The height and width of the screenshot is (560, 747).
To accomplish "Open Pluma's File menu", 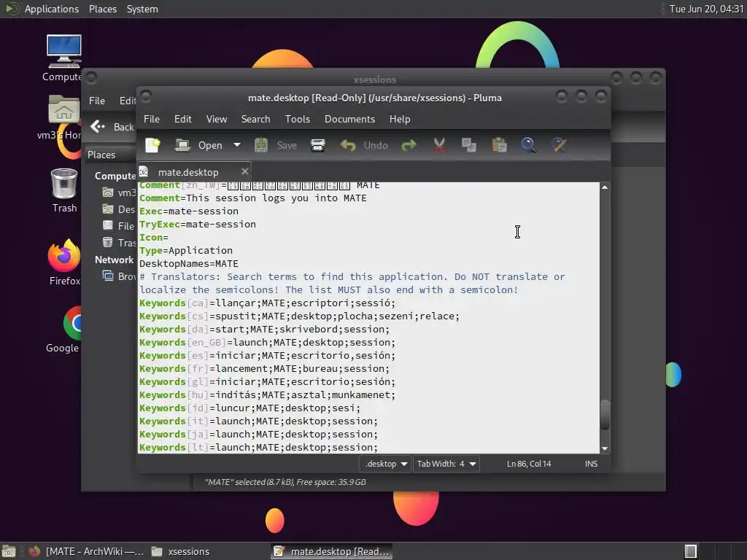I will (x=152, y=119).
